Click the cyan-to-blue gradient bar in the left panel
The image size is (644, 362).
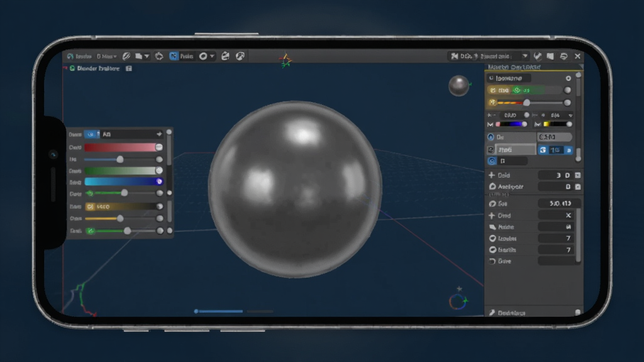tap(123, 182)
